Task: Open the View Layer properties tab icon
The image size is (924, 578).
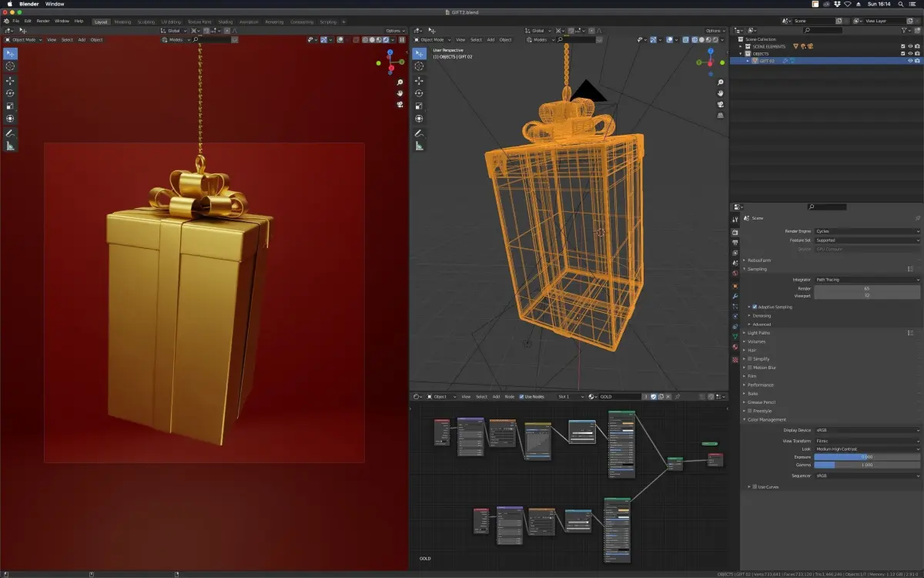Action: pyautogui.click(x=735, y=253)
